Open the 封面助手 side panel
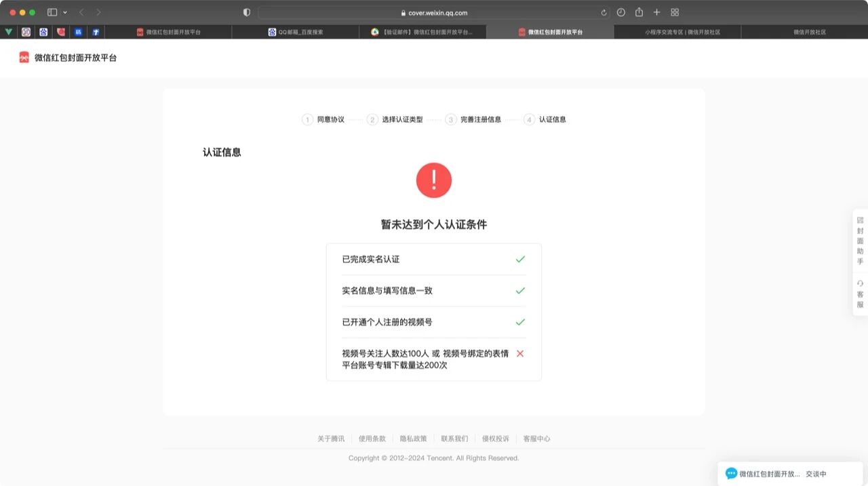Screen dimensions: 868x486 point(860,241)
